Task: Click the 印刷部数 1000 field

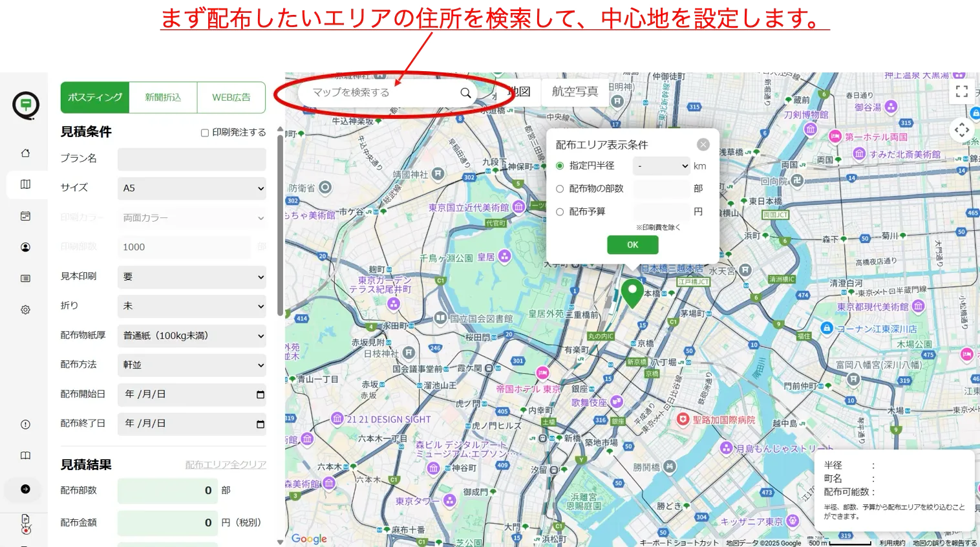Action: click(x=184, y=247)
